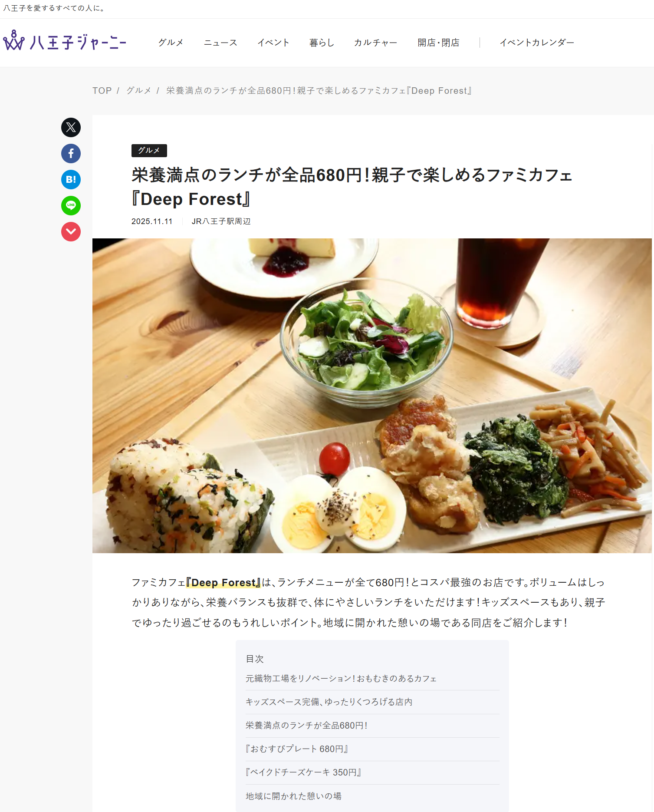Image resolution: width=654 pixels, height=812 pixels.
Task: Bookmark with Hatena B! icon
Action: click(71, 179)
